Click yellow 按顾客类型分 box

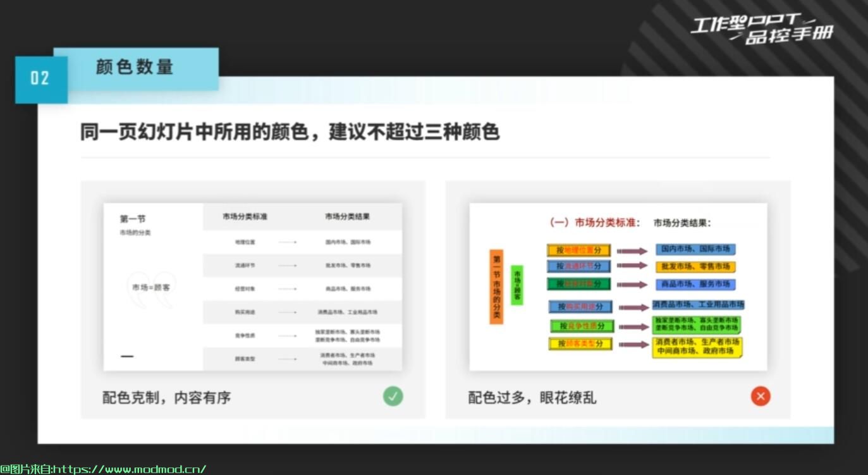pos(580,344)
